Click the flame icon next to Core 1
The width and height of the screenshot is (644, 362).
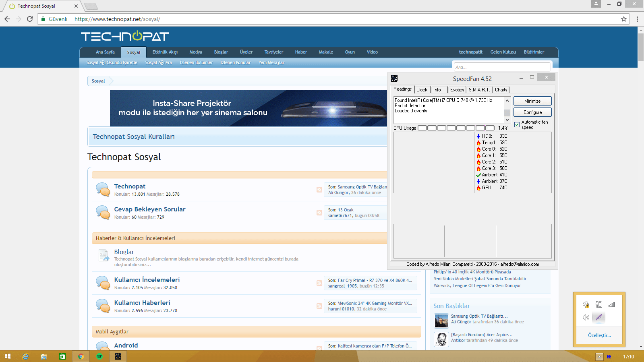(478, 155)
